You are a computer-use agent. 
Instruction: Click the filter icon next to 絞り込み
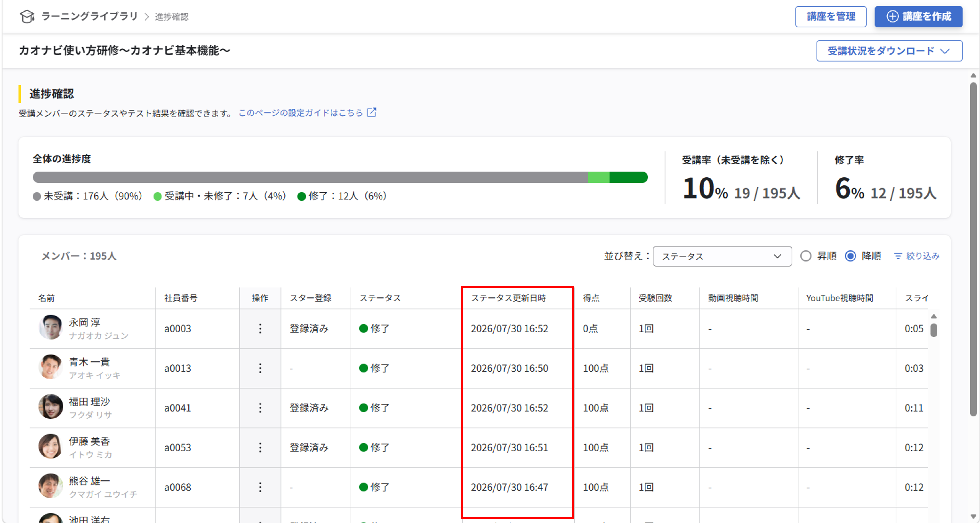click(898, 256)
